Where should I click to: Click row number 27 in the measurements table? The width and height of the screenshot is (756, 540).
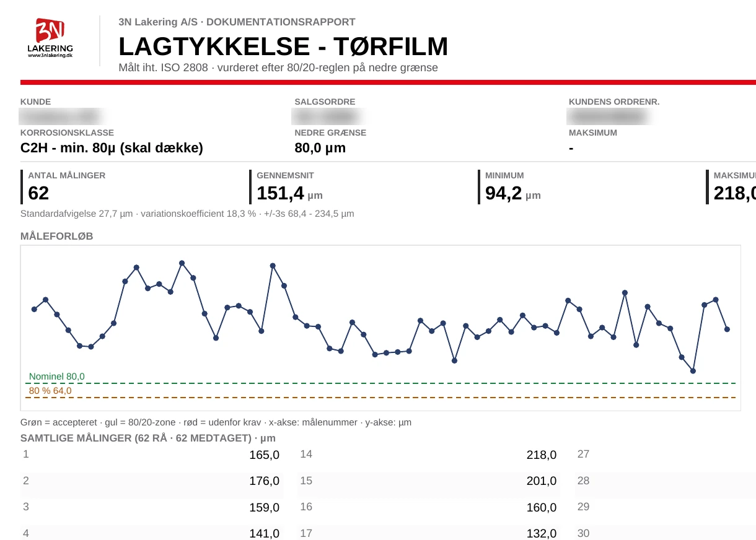[x=583, y=454]
